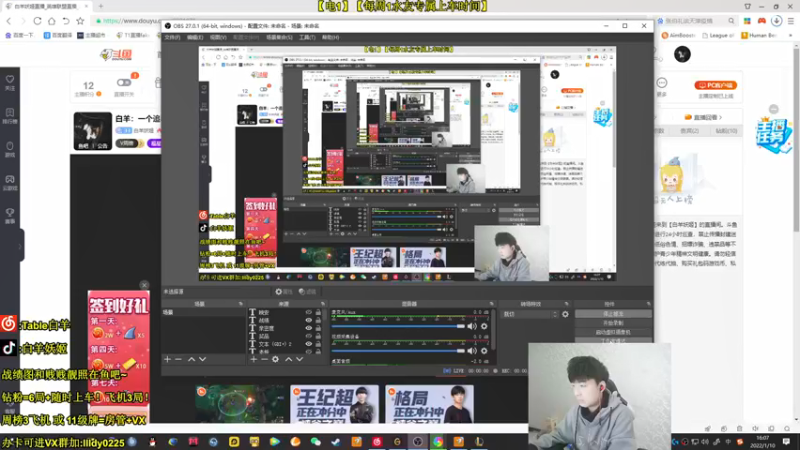Open OBS 编辑(E) menu
This screenshot has width=800, height=450.
tap(195, 37)
